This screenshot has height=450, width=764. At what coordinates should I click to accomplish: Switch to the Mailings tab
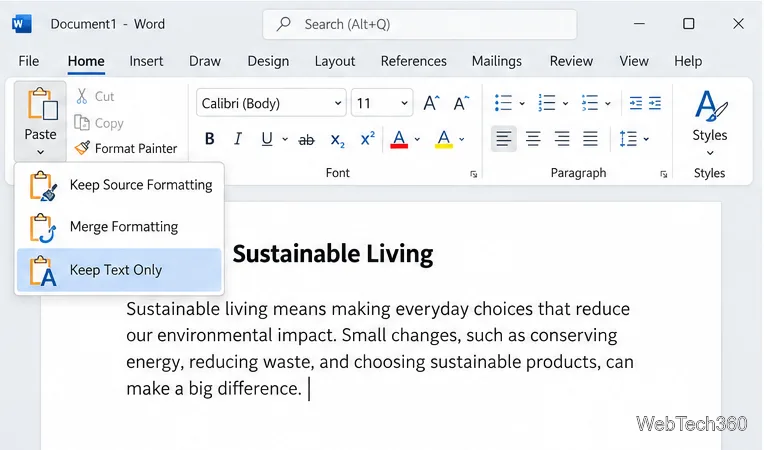tap(497, 61)
